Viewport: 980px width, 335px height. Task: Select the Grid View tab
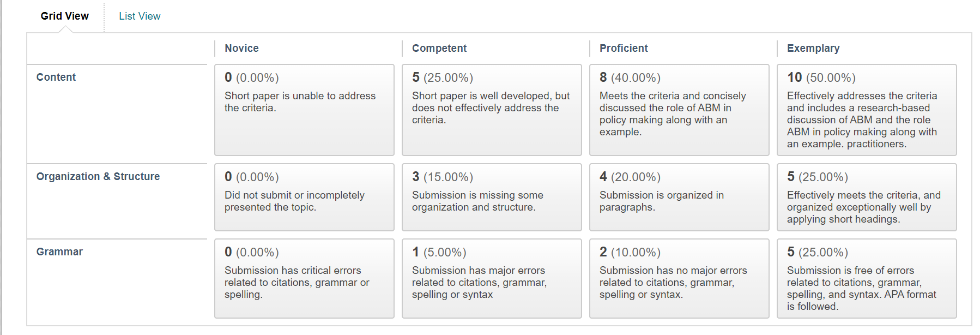pyautogui.click(x=65, y=16)
